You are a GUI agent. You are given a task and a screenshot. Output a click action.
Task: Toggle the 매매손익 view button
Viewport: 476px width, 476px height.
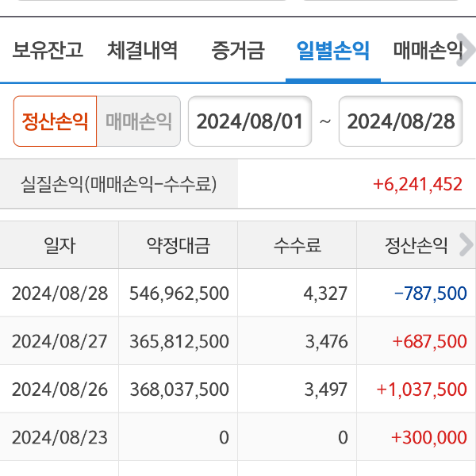point(139,121)
